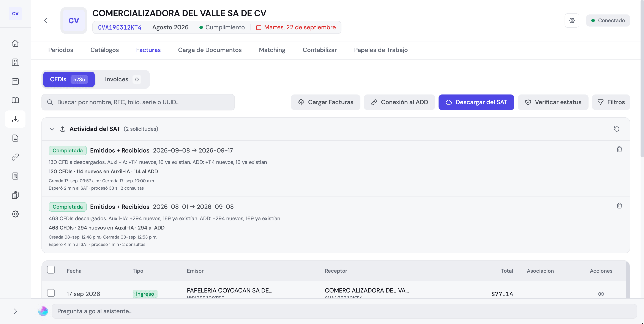Open the clipboard icon in sidebar
The height and width of the screenshot is (324, 644).
15,195
